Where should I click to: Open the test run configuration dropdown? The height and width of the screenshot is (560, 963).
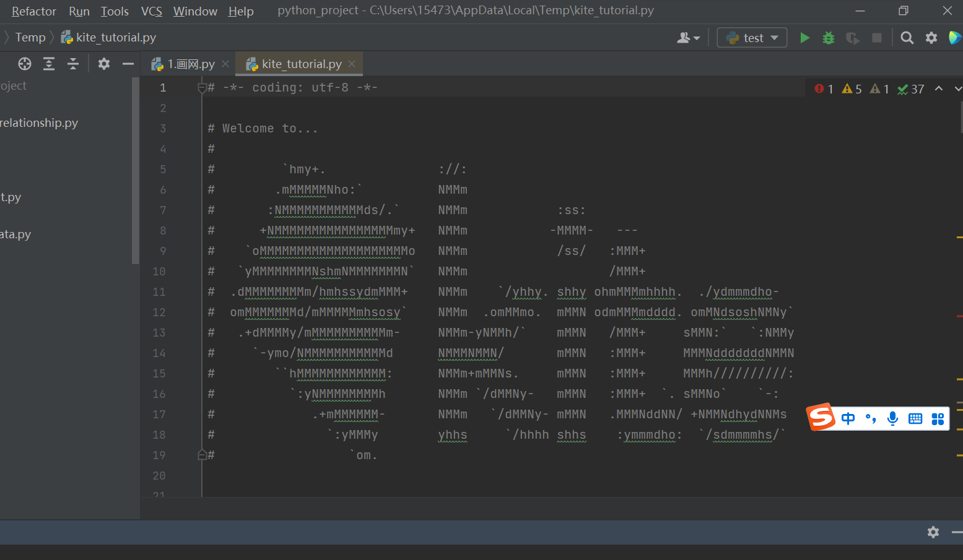click(x=751, y=37)
